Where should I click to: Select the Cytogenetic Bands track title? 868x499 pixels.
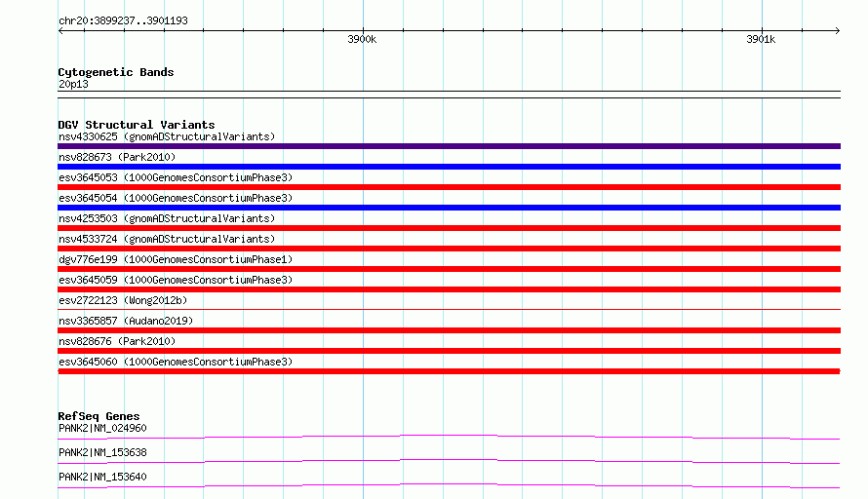pyautogui.click(x=116, y=72)
